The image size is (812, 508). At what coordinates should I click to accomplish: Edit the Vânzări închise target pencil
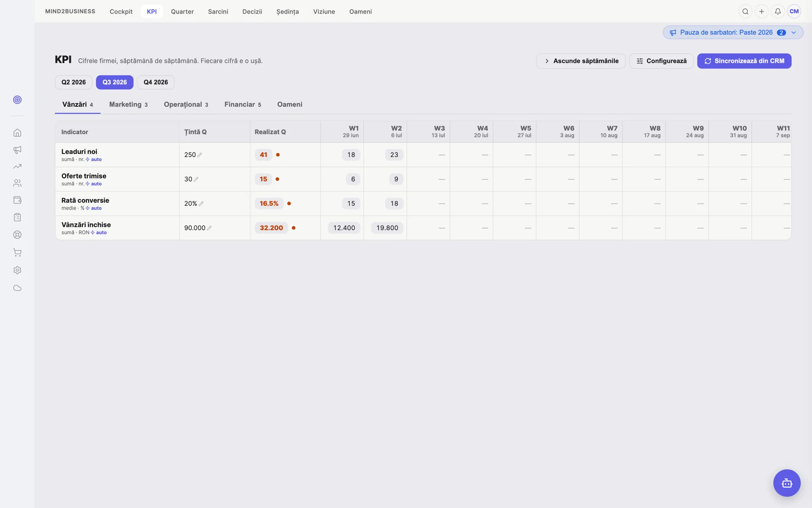point(209,228)
